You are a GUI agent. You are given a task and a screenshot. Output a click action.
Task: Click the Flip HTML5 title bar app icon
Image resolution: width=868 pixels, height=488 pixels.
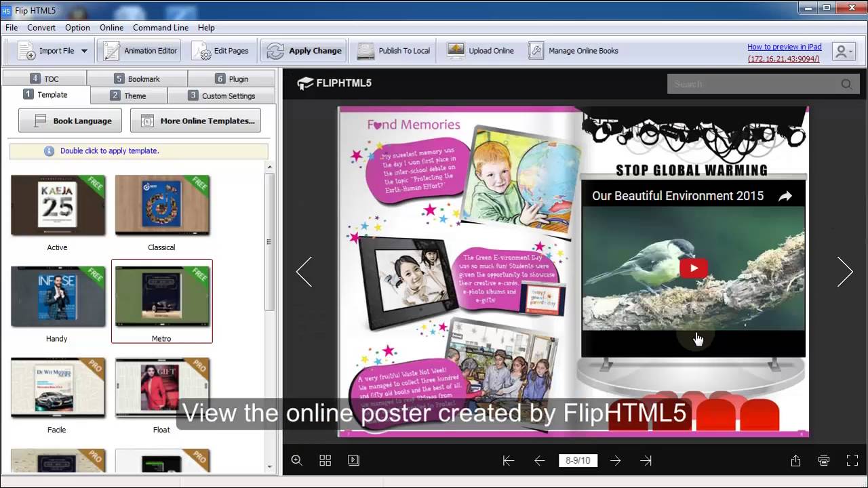pyautogui.click(x=7, y=10)
